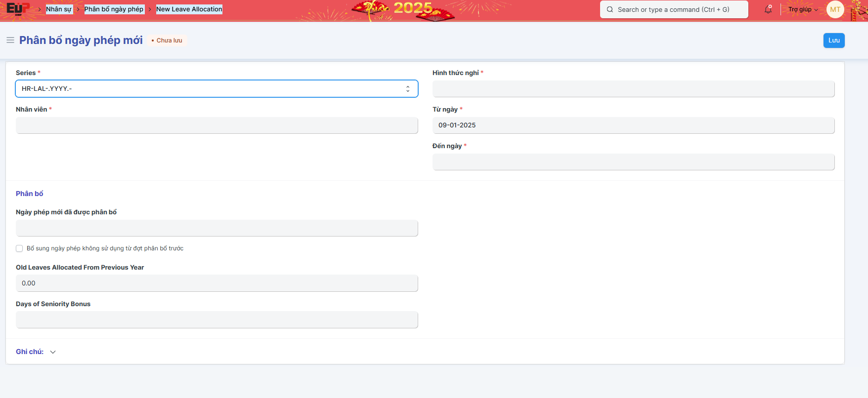Click the Hình thức nghỉ field
Viewport: 868px width, 398px height.
[x=633, y=89]
